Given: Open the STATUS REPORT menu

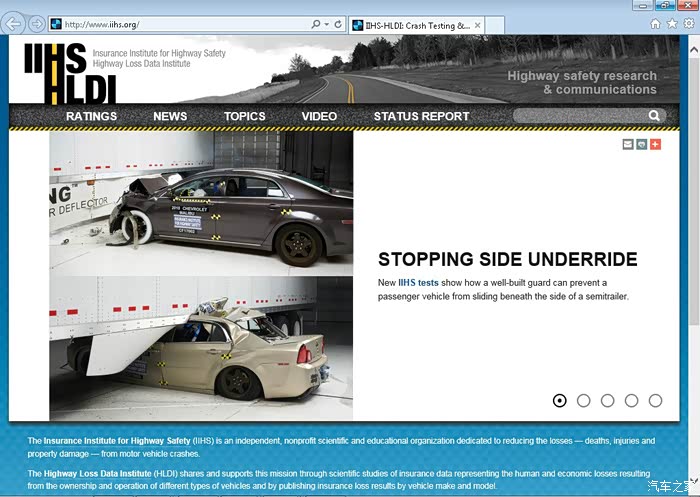Looking at the screenshot, I should coord(421,117).
